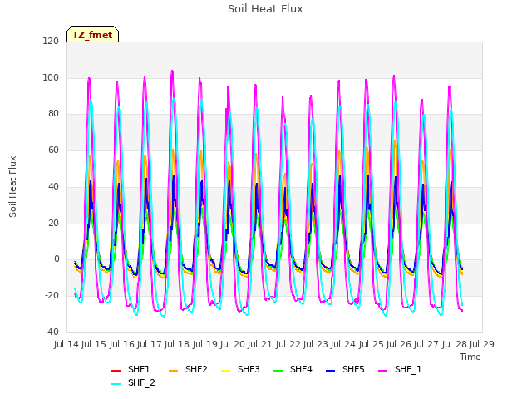Click the Jul 21 x-axis tick label
This screenshot has width=532, height=399.
pyautogui.click(x=260, y=345)
